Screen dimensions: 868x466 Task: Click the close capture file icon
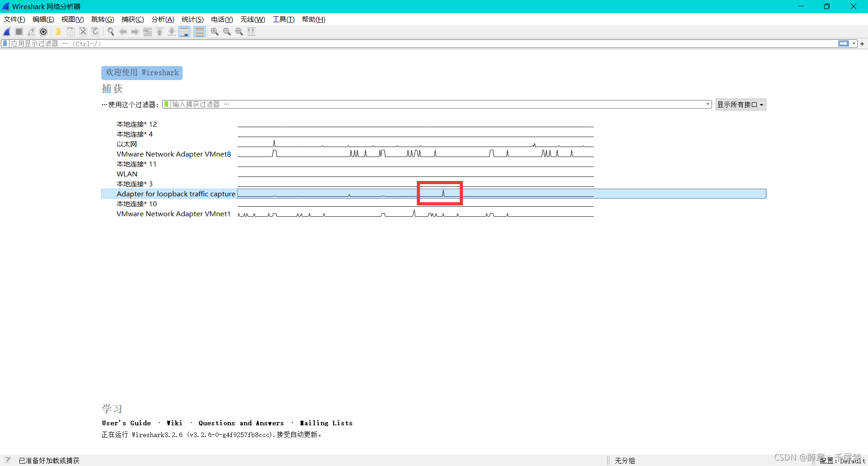pos(83,32)
